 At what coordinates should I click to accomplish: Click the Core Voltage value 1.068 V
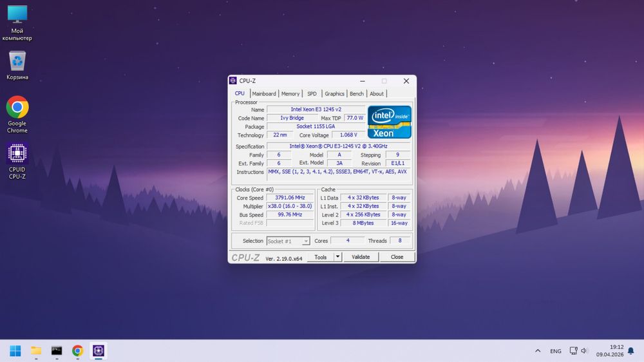pos(348,135)
